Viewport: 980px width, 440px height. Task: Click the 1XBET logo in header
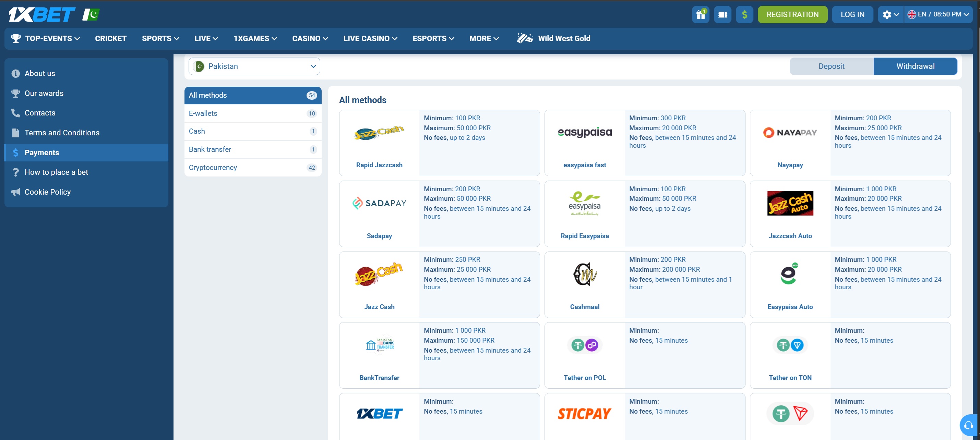click(x=42, y=14)
